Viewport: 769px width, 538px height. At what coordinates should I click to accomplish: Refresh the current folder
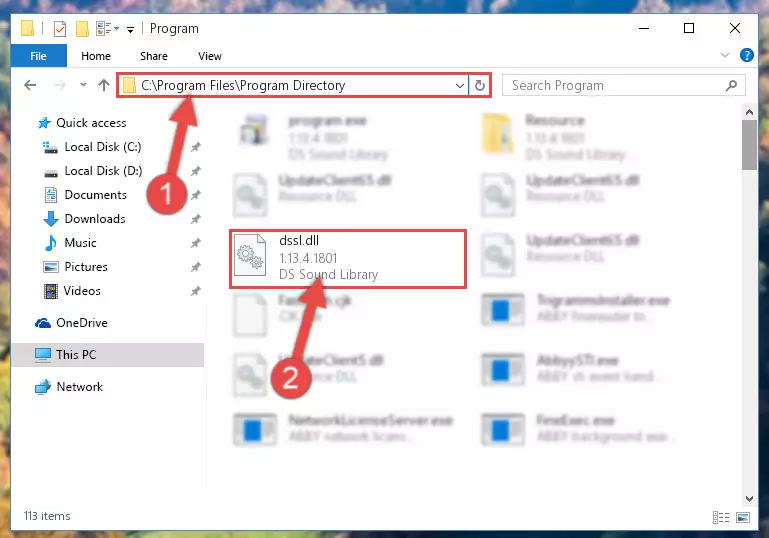480,85
